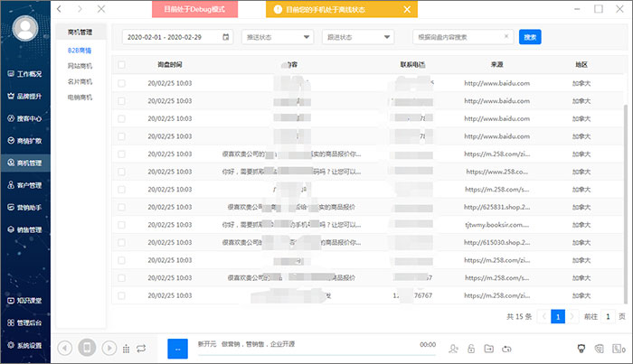Check the first row's checkbox
Viewport: 633px width, 364px height.
122,83
